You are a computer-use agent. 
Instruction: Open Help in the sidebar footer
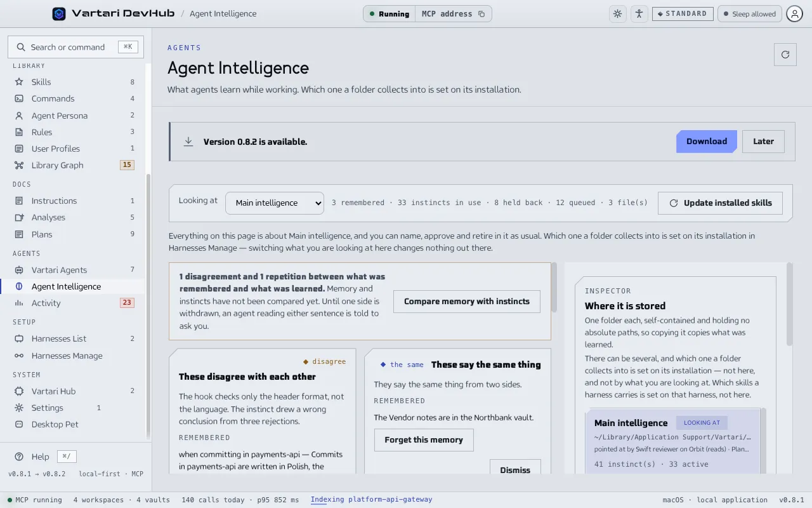(x=40, y=457)
